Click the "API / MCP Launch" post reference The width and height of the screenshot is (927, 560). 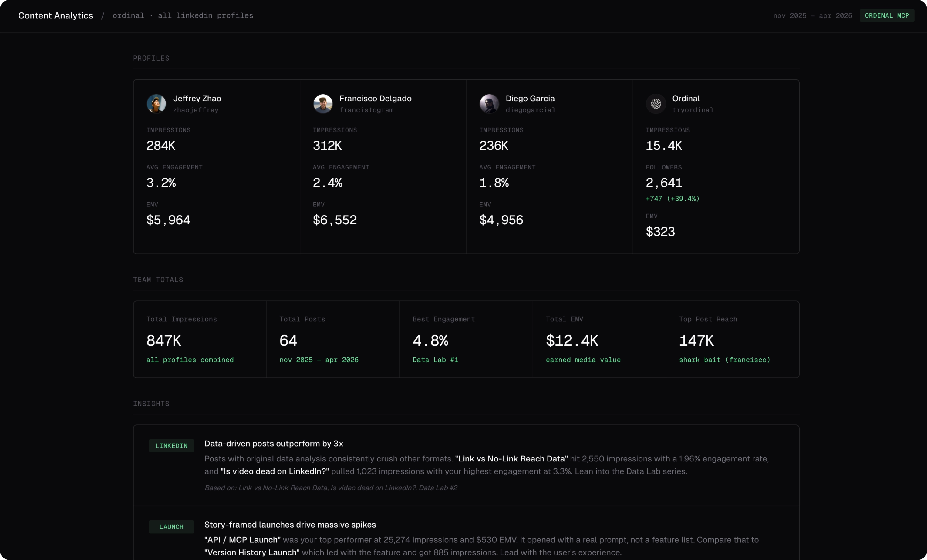pos(242,540)
